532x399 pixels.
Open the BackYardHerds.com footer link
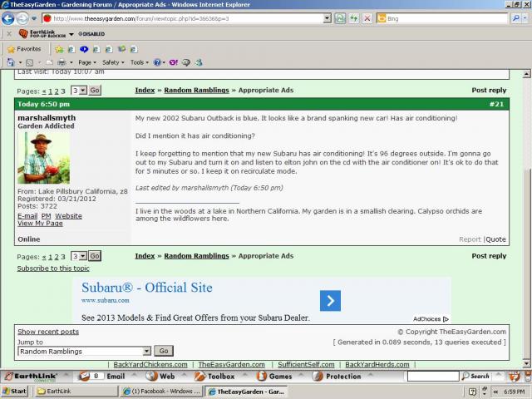(x=377, y=364)
